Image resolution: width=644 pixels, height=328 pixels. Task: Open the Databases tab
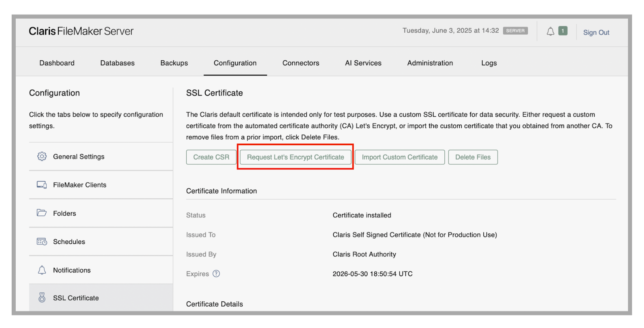pos(118,63)
